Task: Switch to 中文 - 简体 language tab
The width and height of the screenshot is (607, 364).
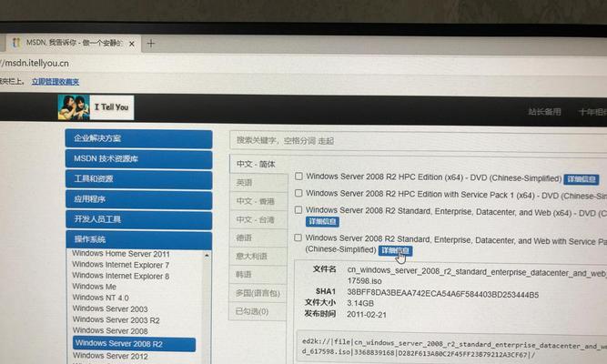Action: click(258, 164)
